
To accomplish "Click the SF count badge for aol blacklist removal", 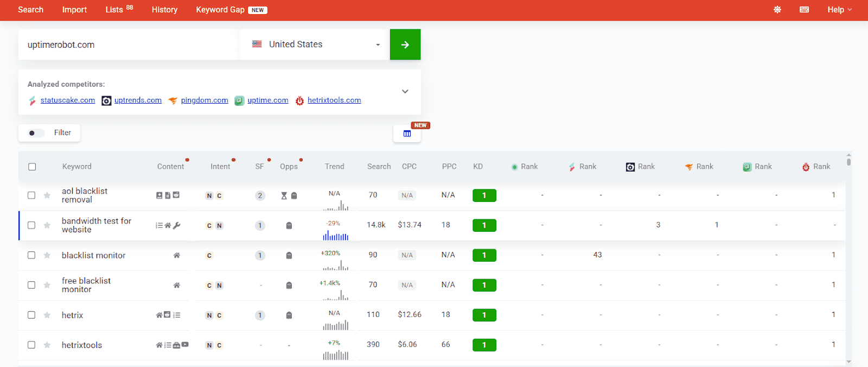I will tap(260, 195).
